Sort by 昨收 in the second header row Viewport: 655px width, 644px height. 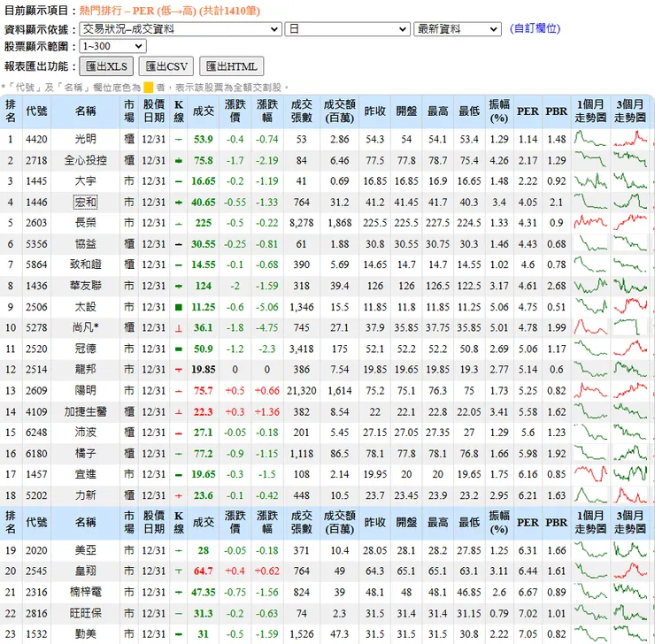[x=374, y=522]
